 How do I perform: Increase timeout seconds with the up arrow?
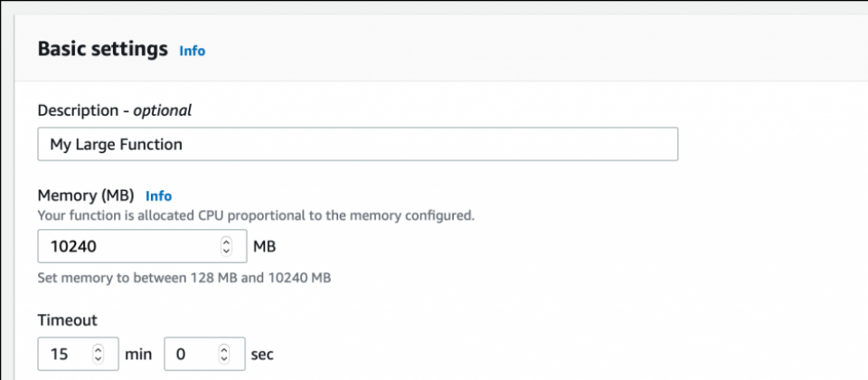pyautogui.click(x=223, y=348)
